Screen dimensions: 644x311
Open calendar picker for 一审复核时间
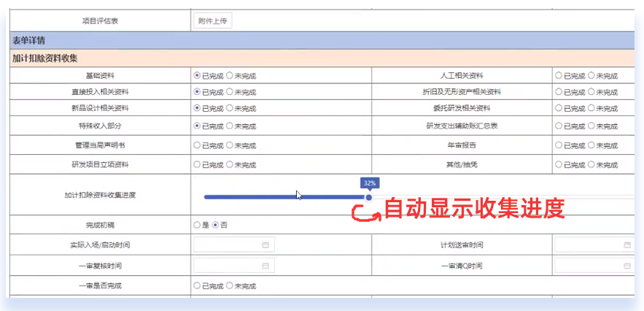click(265, 266)
